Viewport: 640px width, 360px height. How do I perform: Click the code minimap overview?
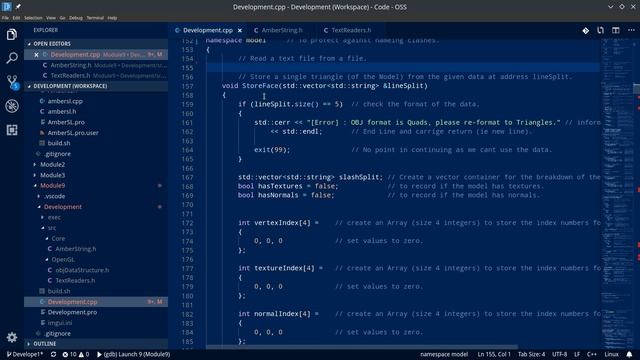617,194
